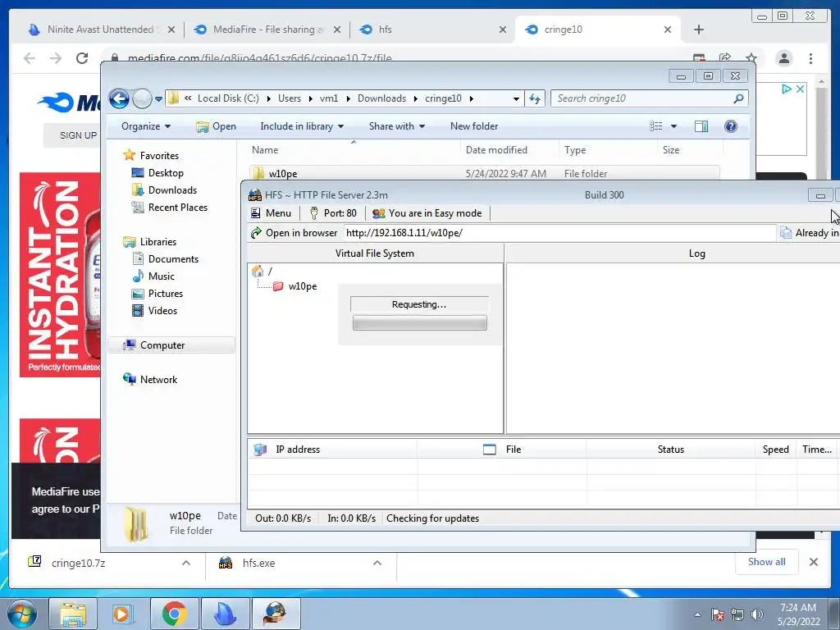Open the Windows Start button
Screen dimensions: 840x630
point(21,614)
